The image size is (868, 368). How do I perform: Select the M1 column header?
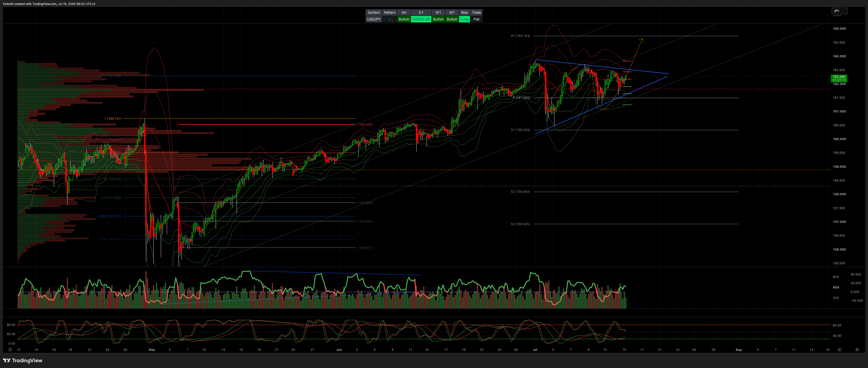point(452,12)
